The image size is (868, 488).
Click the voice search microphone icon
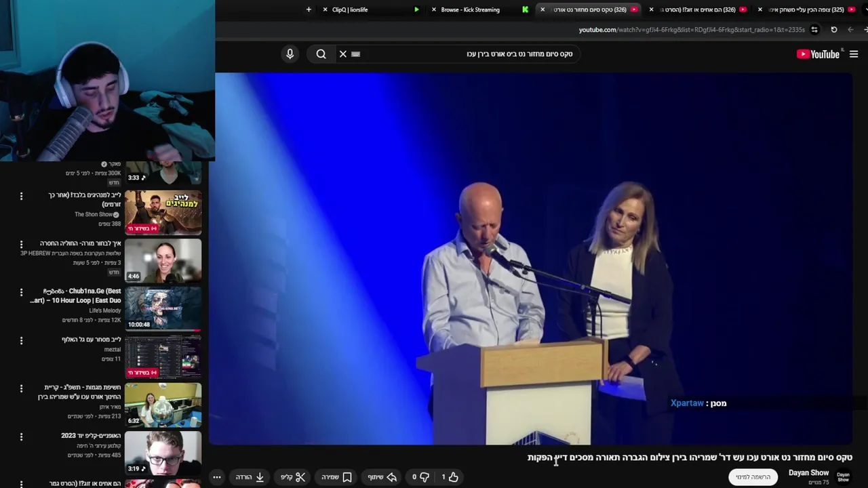290,54
